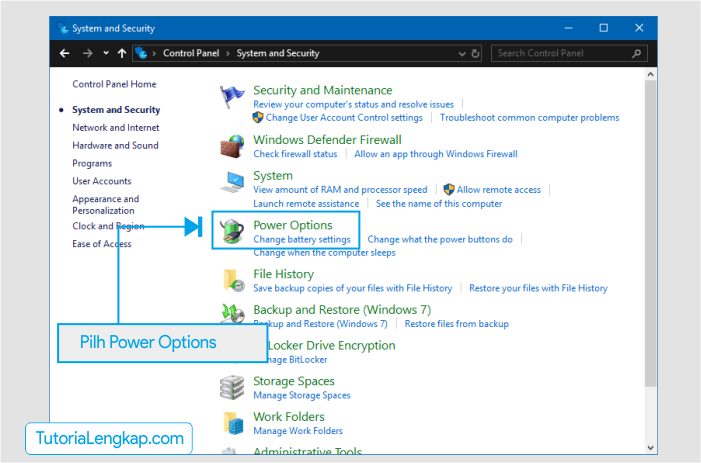Open Hardware and Sound category
The image size is (701, 463).
[x=115, y=146]
